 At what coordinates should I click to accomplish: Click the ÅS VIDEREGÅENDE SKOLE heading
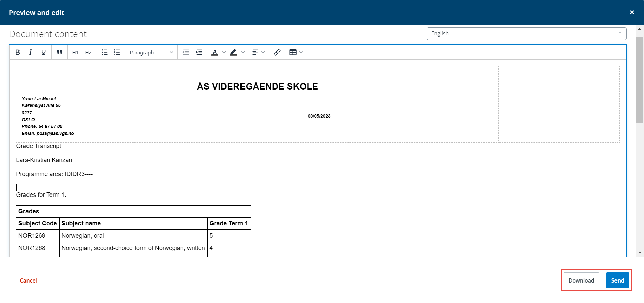point(257,86)
